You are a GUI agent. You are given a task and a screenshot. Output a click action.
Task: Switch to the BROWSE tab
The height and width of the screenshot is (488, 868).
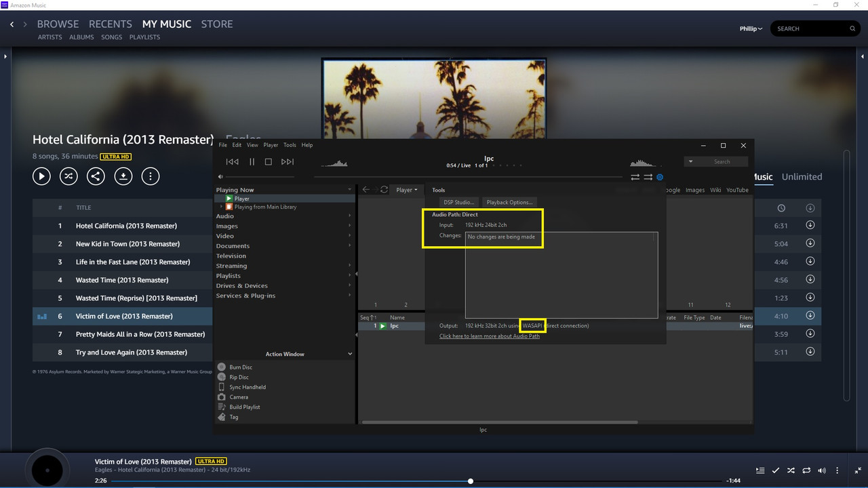click(58, 24)
